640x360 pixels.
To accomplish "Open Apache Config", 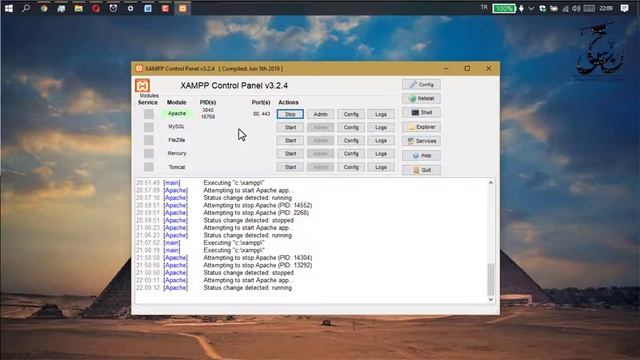I will coord(351,114).
